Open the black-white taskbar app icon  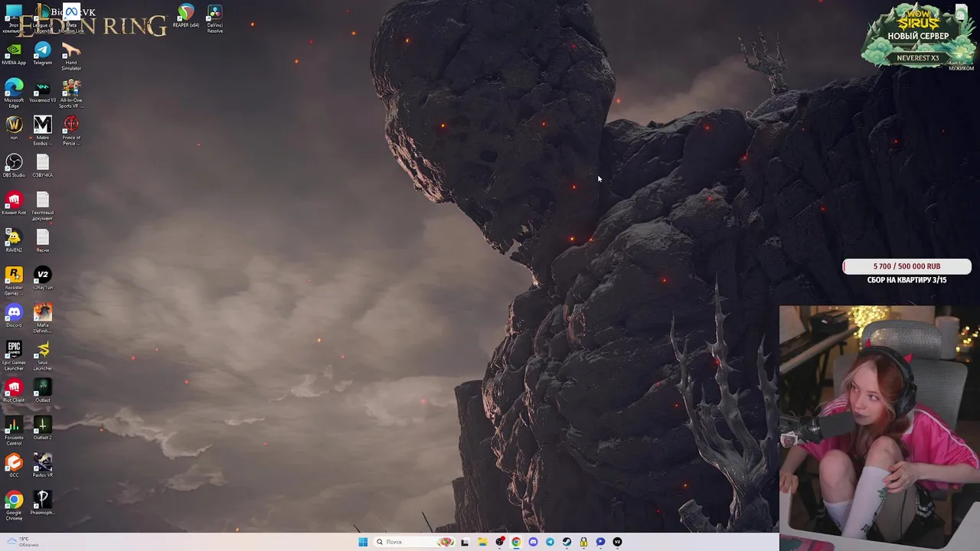point(465,542)
